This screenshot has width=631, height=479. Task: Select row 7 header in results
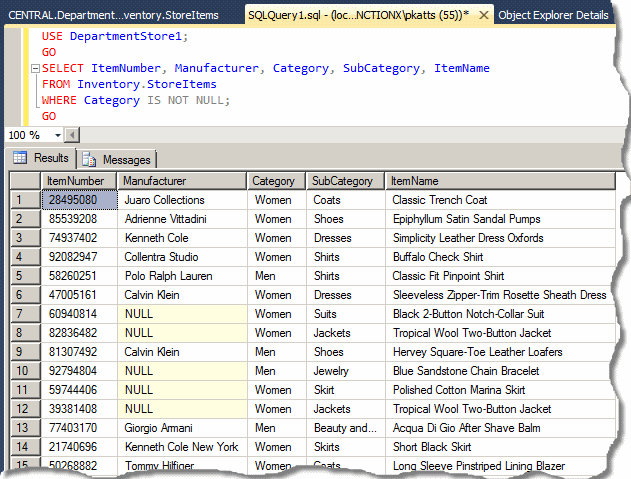25,314
